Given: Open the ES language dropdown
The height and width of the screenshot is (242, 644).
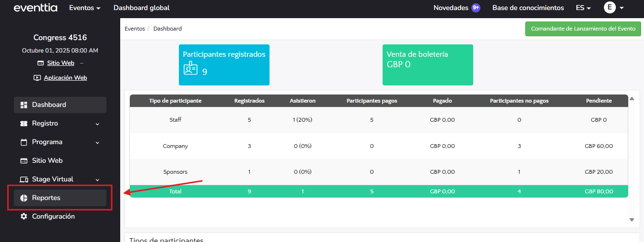Looking at the screenshot, I should [x=583, y=8].
